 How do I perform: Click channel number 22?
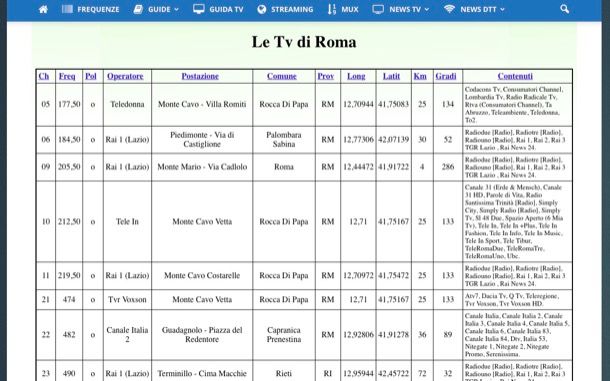46,335
